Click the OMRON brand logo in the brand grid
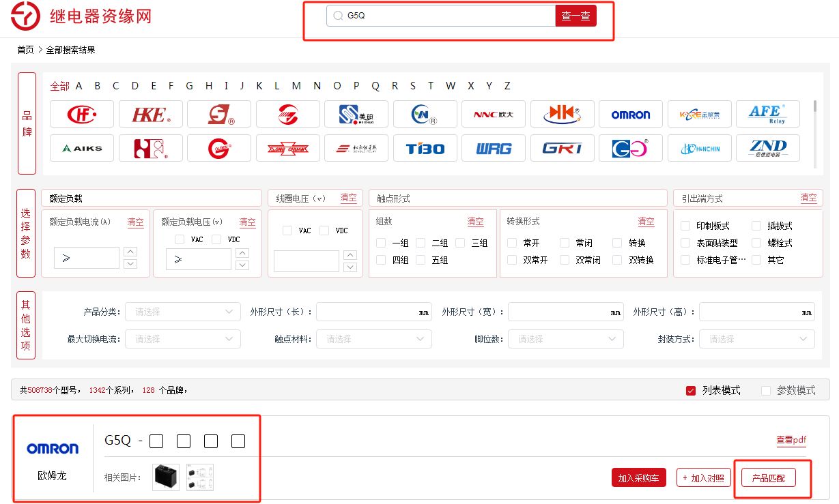Image resolution: width=839 pixels, height=504 pixels. pyautogui.click(x=630, y=115)
